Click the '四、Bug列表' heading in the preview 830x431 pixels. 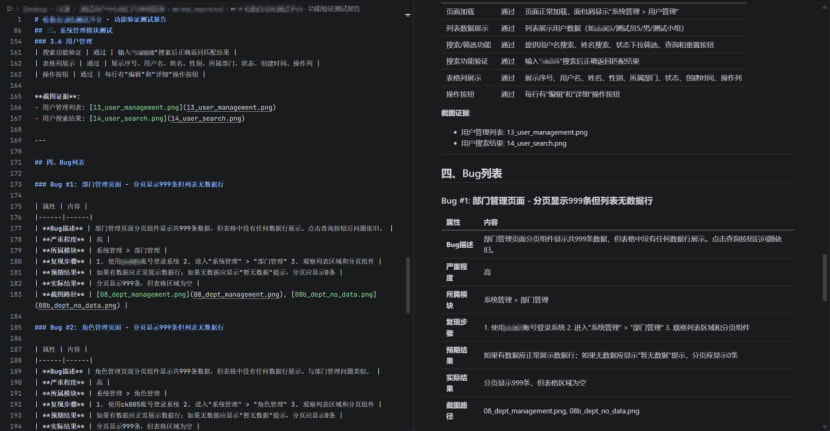point(471,174)
